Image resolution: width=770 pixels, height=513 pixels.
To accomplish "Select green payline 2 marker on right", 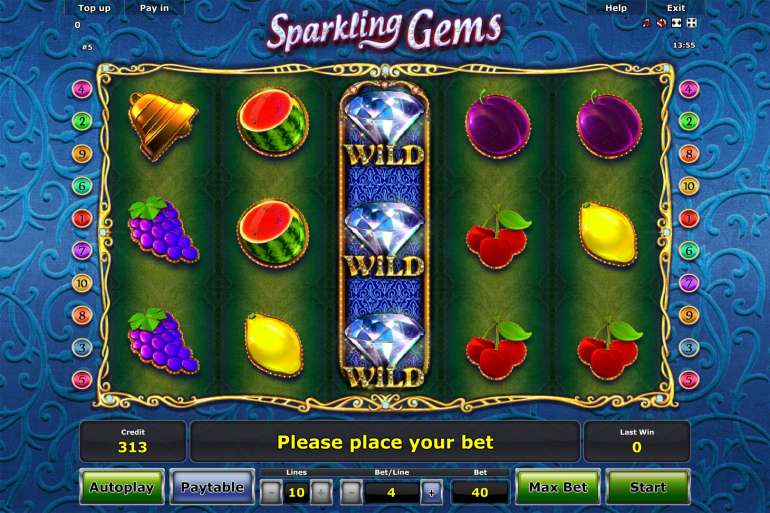I will click(x=688, y=121).
